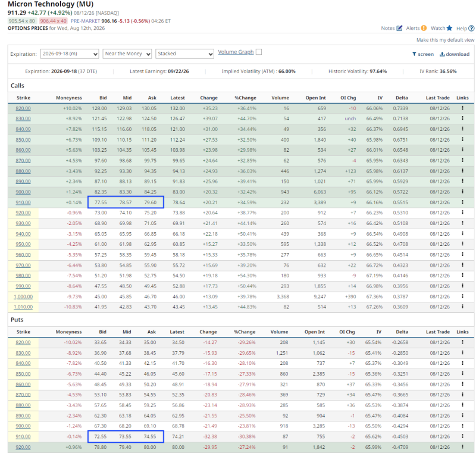Sort calls by Delta column header
The height and width of the screenshot is (453, 476).
click(x=402, y=98)
